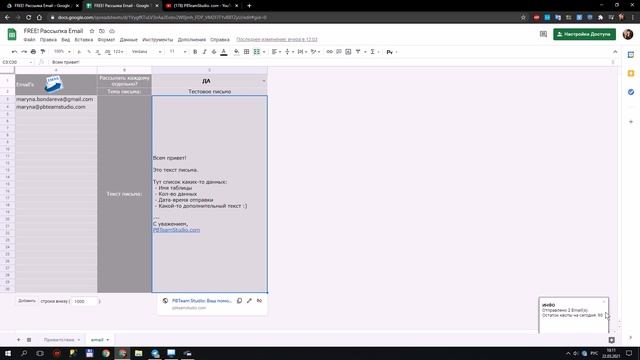Open the font size dropdown
Image resolution: width=640 pixels, height=360 pixels.
178,52
